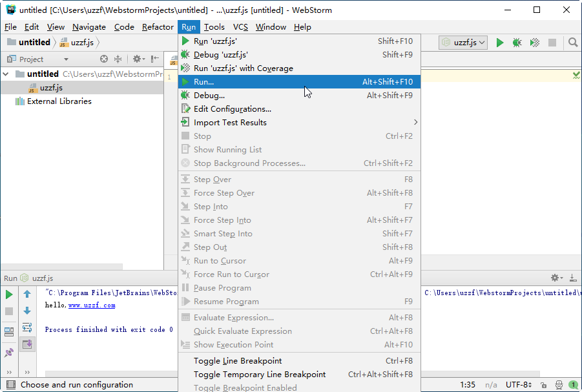
Task: Click uzzf.js breadcrumb in navigation bar
Action: click(77, 43)
